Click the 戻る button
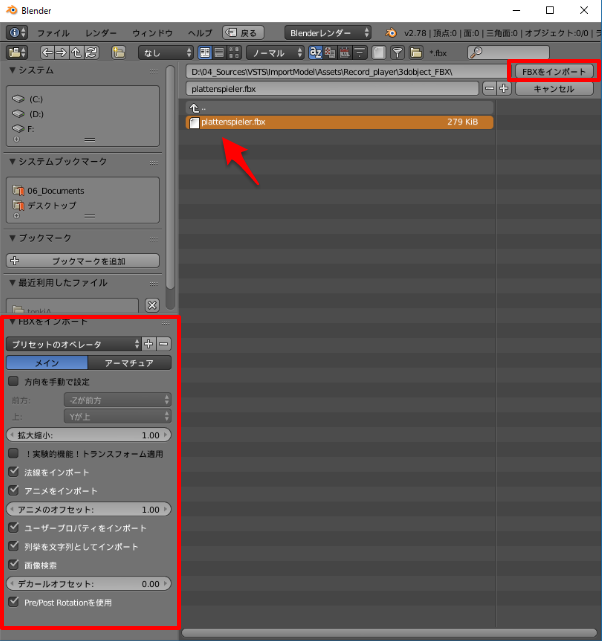 [243, 33]
